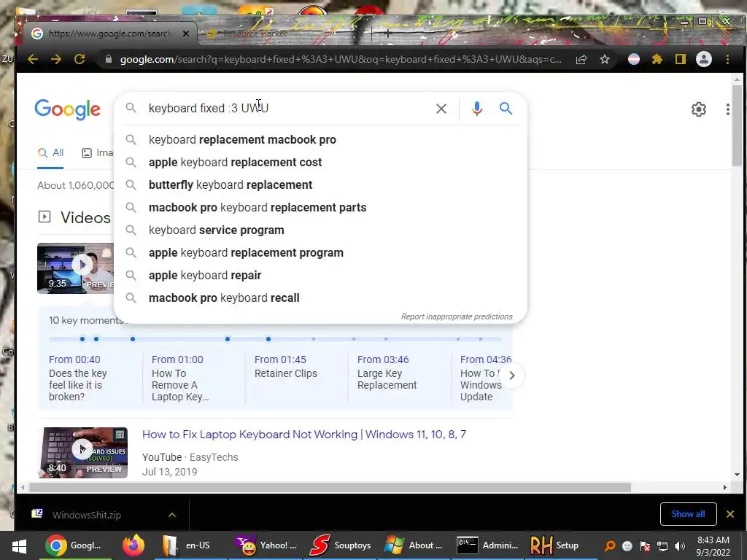Open How to Fix Laptop Keyboard Not Working link
This screenshot has height=560, width=747.
[x=304, y=435]
